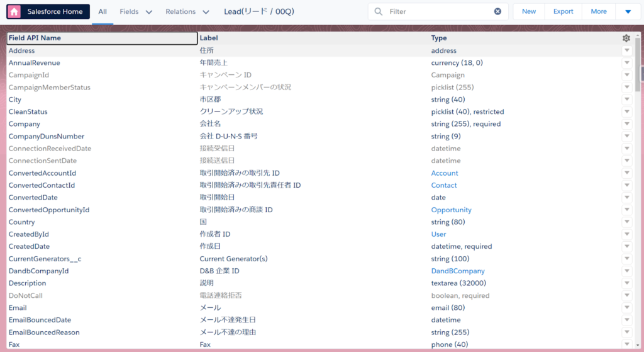Open the DandBCompany type link
This screenshot has width=644, height=352.
click(458, 271)
